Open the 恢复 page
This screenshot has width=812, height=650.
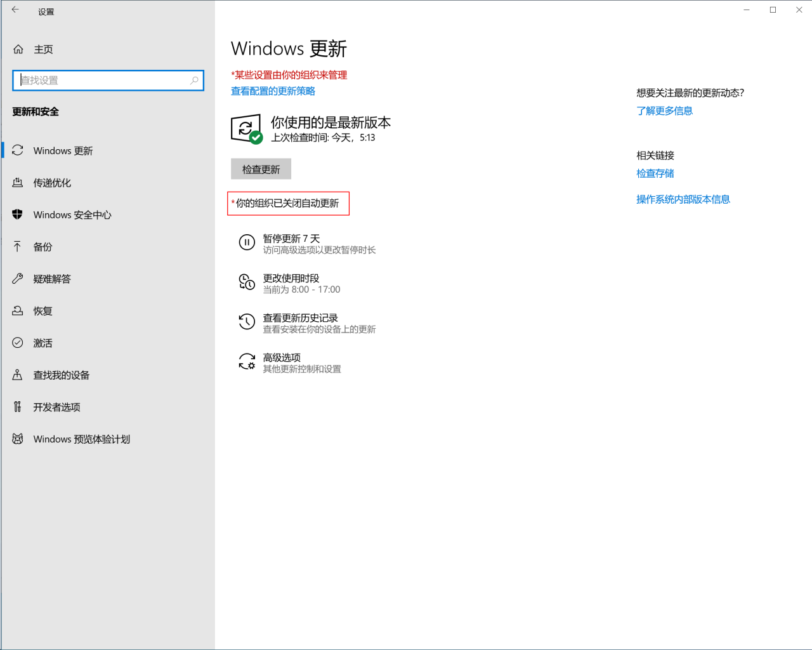point(108,311)
